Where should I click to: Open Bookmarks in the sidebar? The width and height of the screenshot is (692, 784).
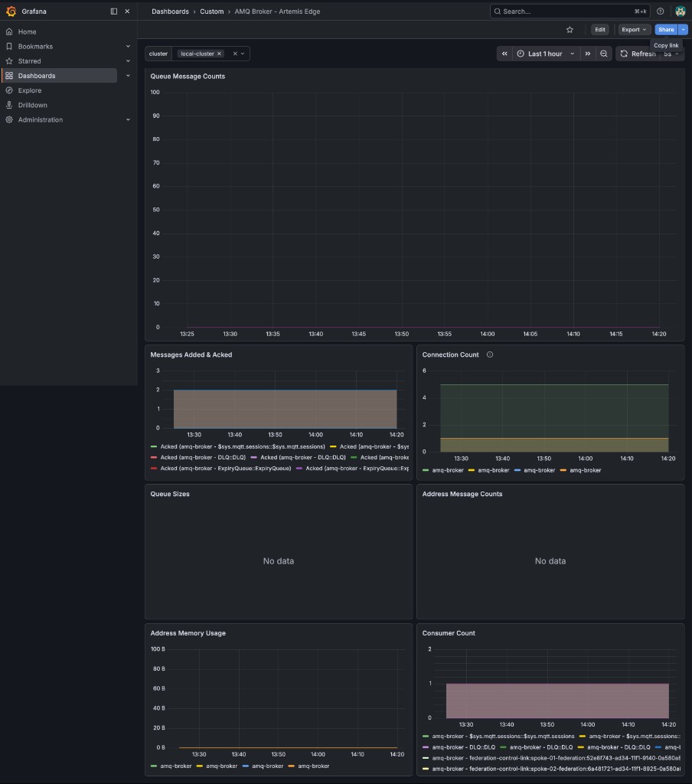coord(35,47)
